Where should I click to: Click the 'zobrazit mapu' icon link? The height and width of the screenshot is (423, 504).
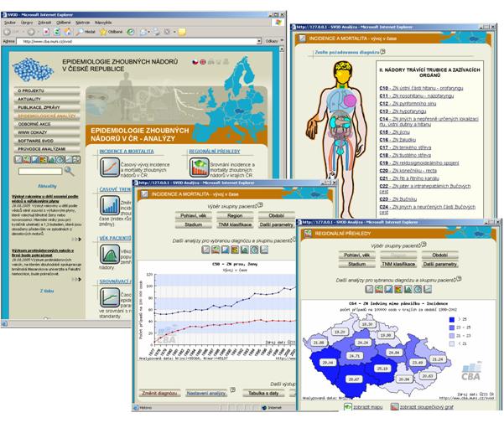tap(348, 408)
